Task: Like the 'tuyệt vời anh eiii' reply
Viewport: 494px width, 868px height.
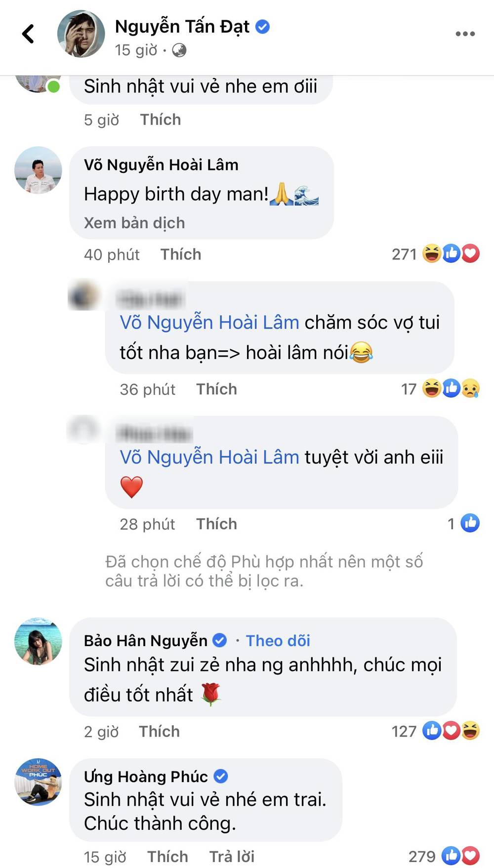Action: tap(216, 524)
